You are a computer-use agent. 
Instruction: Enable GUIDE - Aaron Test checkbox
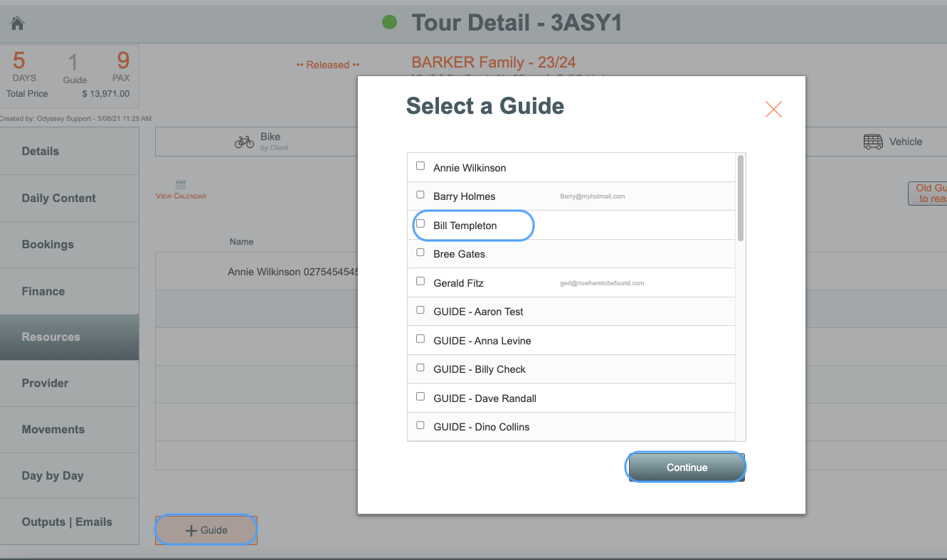pyautogui.click(x=420, y=310)
